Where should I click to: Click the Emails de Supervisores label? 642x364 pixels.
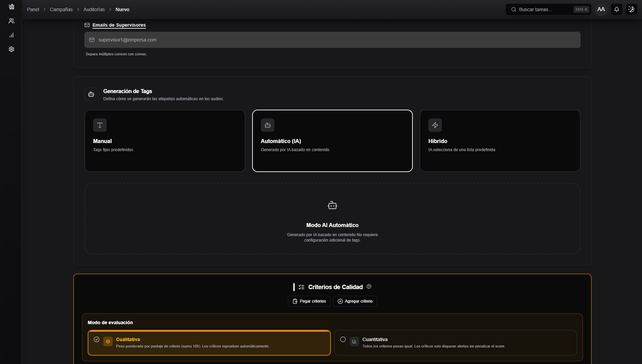119,25
